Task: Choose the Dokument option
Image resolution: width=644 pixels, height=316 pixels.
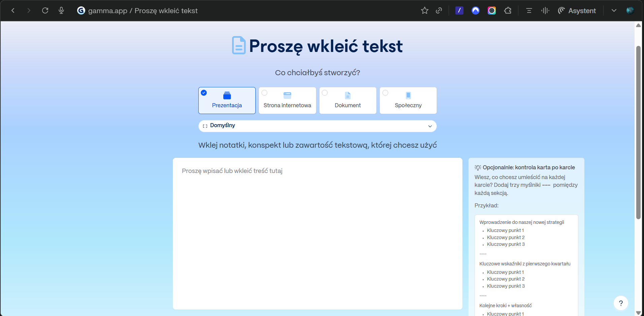Action: 348,100
